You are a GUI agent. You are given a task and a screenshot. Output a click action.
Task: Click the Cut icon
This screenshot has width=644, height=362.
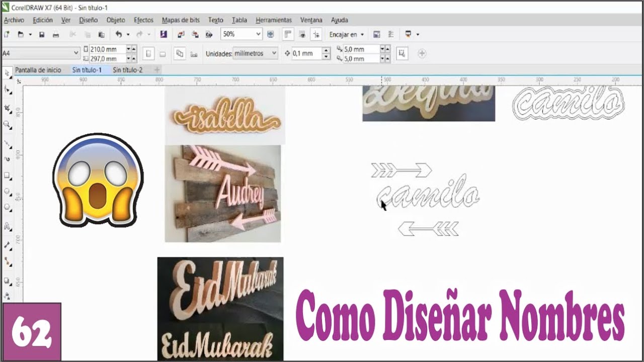coord(73,34)
